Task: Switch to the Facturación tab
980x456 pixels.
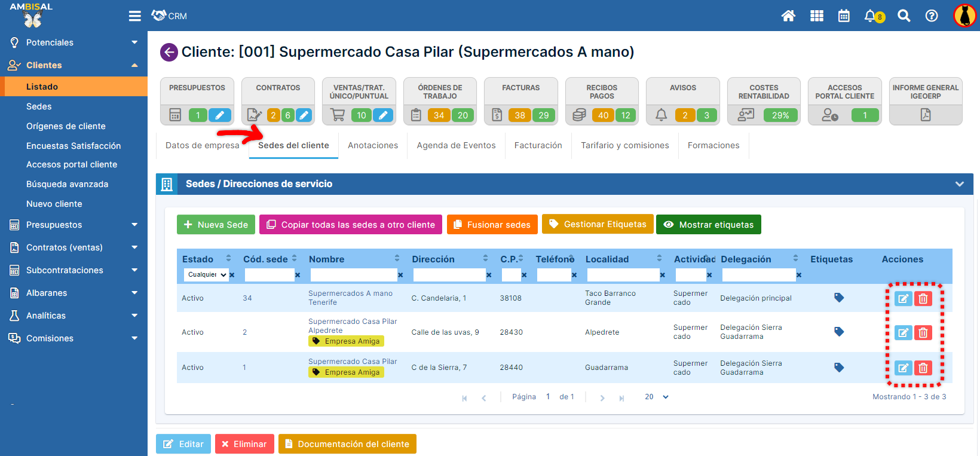Action: coord(538,145)
